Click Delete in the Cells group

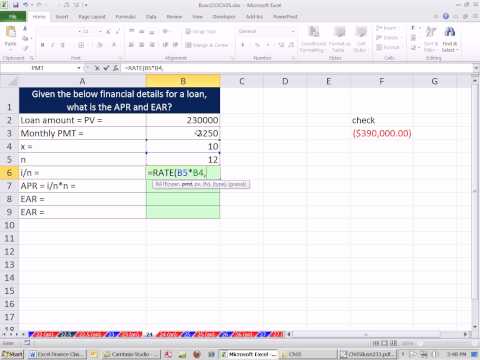387,38
